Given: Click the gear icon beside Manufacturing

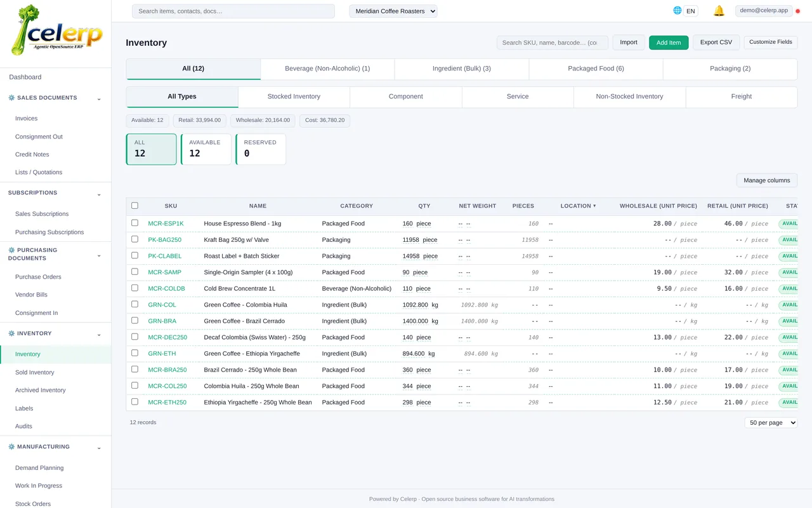Looking at the screenshot, I should (11, 447).
